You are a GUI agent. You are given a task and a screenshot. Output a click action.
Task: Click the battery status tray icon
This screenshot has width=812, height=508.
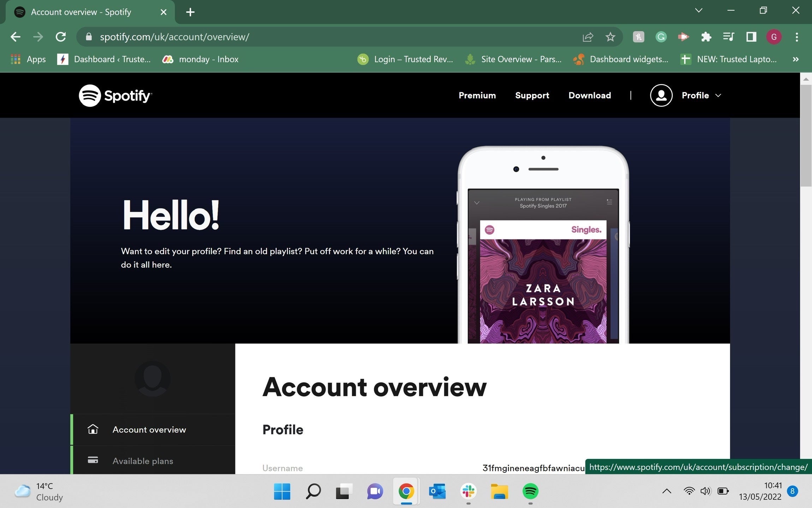tap(723, 491)
